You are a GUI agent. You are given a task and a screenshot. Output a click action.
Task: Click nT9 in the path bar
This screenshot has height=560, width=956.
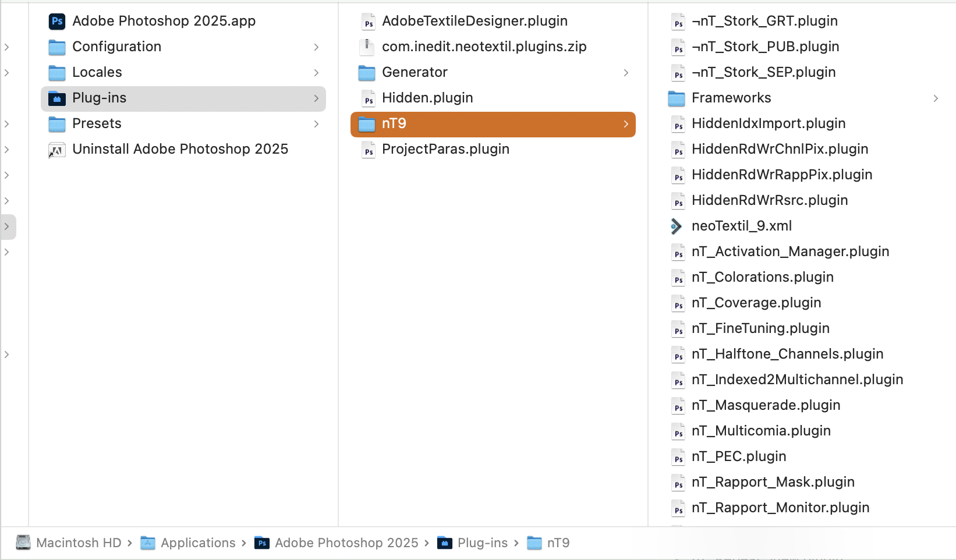pos(558,543)
